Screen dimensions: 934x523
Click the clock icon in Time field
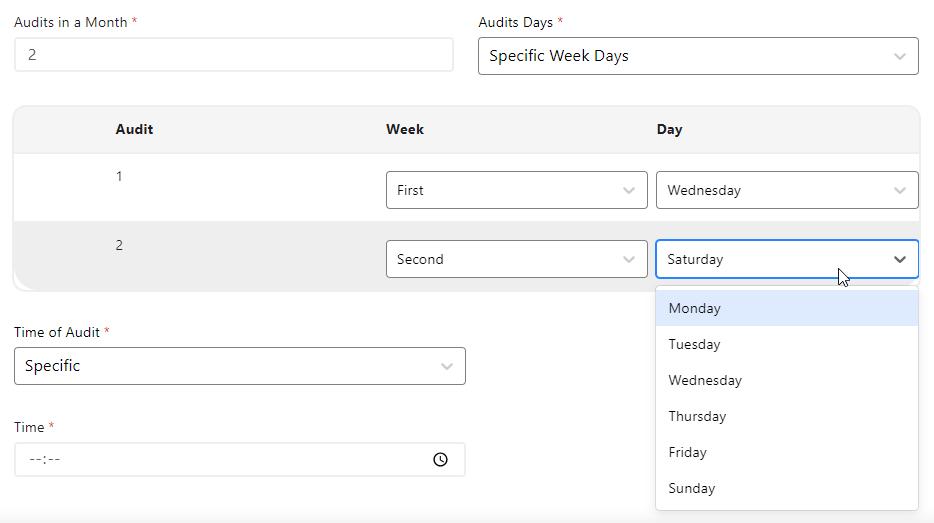point(440,460)
